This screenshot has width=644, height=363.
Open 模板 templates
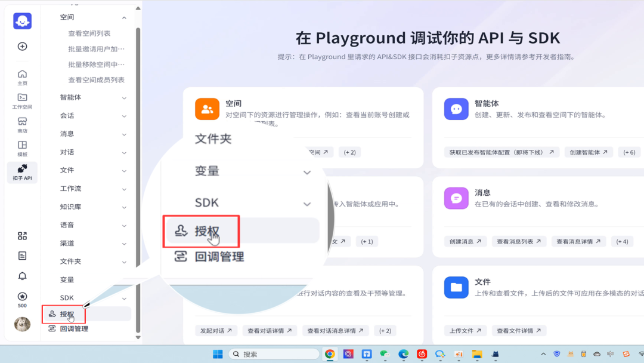pos(22,149)
